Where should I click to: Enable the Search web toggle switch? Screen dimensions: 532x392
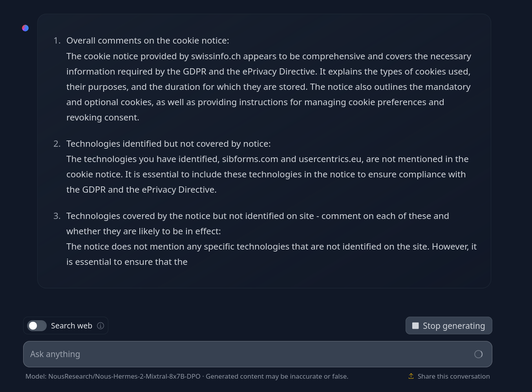(x=37, y=326)
